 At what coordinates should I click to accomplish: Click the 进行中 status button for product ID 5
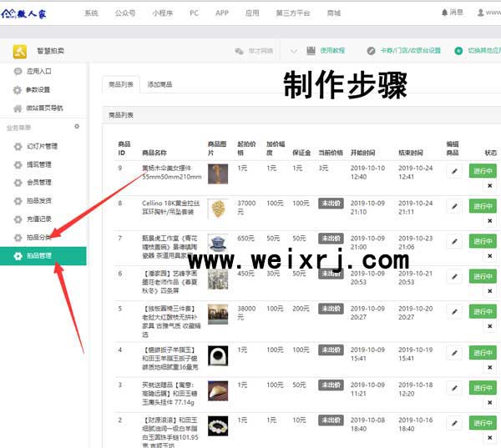pos(483,312)
